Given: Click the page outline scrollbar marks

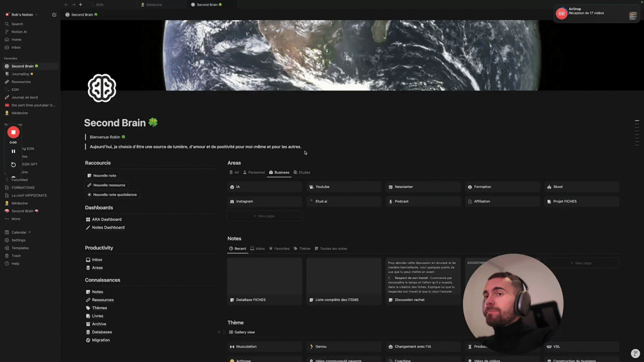Looking at the screenshot, I should point(637,133).
